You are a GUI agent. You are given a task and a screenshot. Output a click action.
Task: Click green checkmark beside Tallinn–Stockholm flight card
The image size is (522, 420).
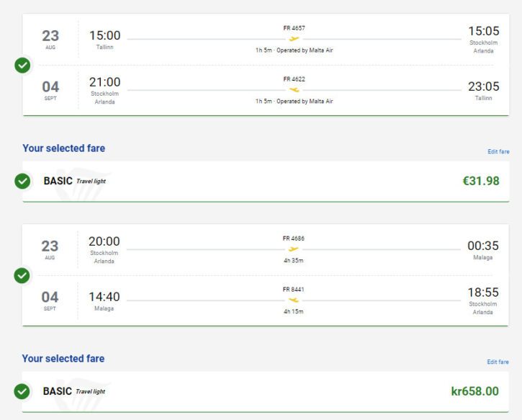[x=22, y=65]
